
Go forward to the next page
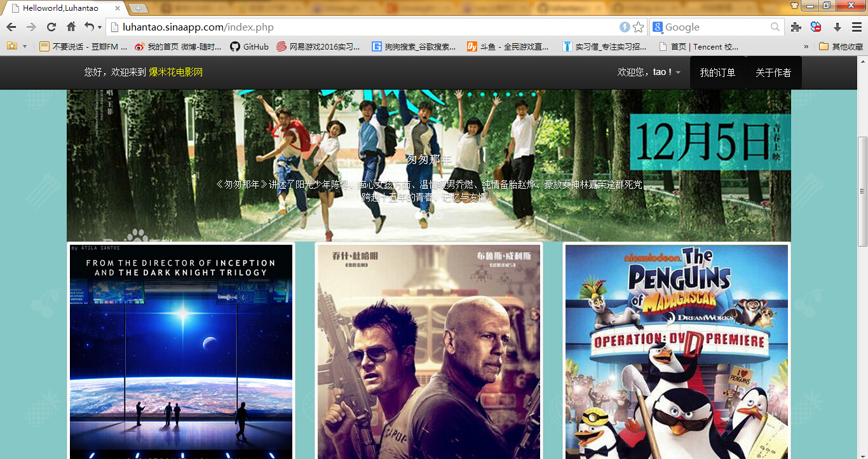[31, 27]
